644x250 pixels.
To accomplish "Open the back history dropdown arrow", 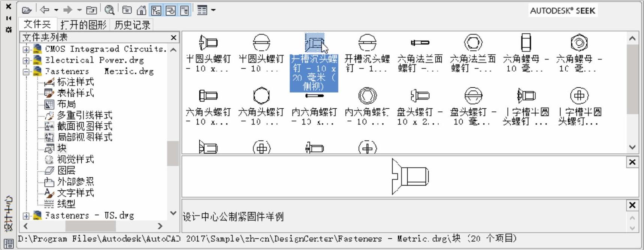I will (56, 10).
